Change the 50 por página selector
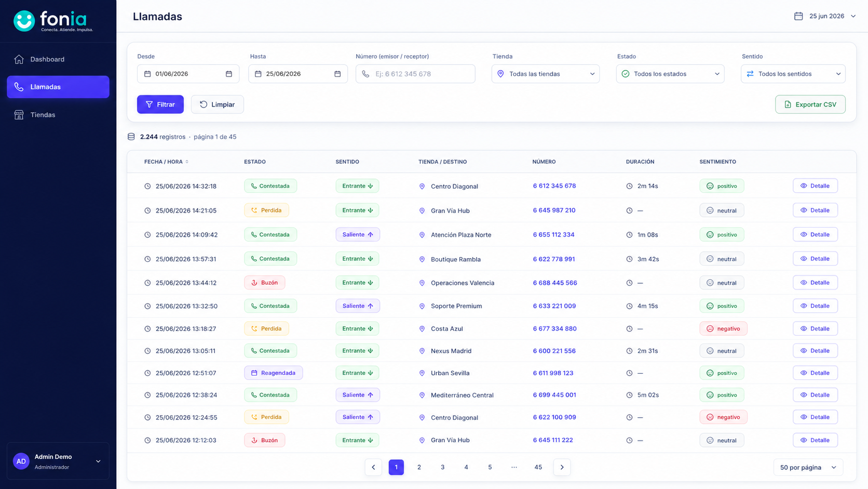This screenshot has height=489, width=868. 808,467
